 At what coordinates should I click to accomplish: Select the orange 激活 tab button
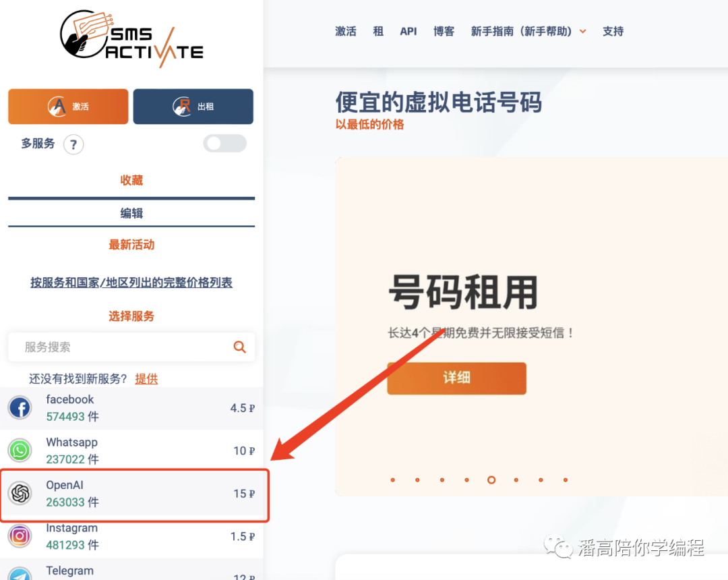coord(68,107)
